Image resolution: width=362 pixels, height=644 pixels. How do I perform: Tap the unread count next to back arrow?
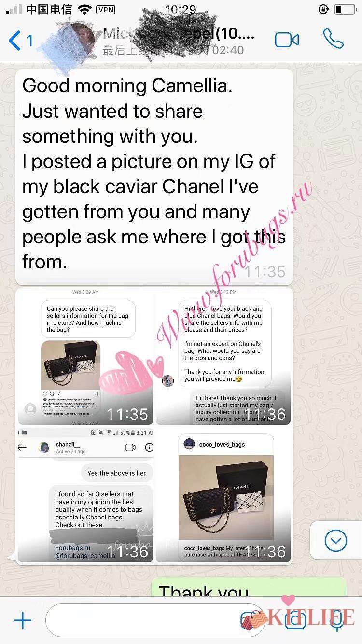point(29,41)
